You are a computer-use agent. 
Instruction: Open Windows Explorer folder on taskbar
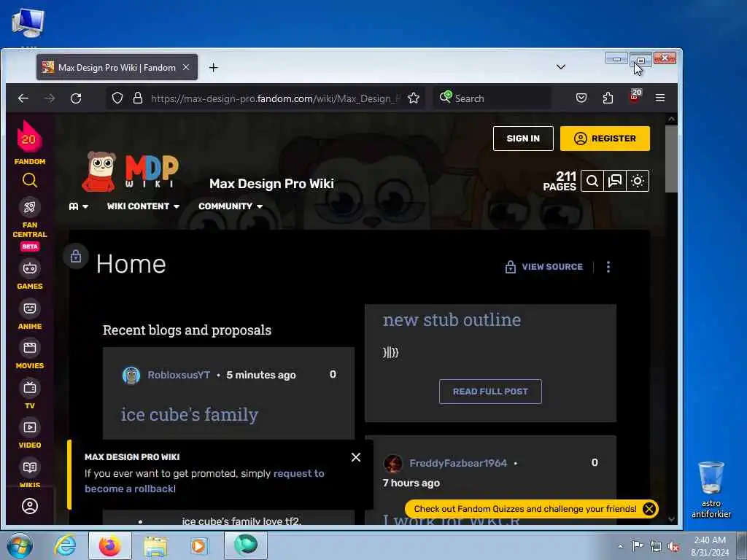coord(155,546)
